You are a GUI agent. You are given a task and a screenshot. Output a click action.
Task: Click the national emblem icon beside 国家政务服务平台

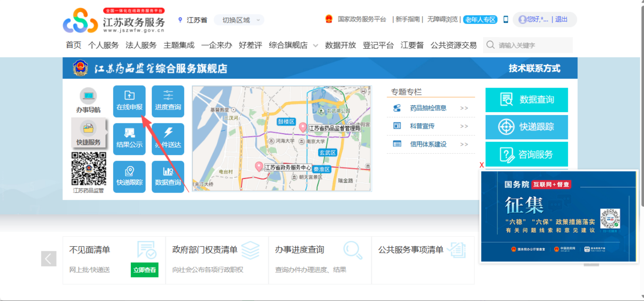[329, 19]
